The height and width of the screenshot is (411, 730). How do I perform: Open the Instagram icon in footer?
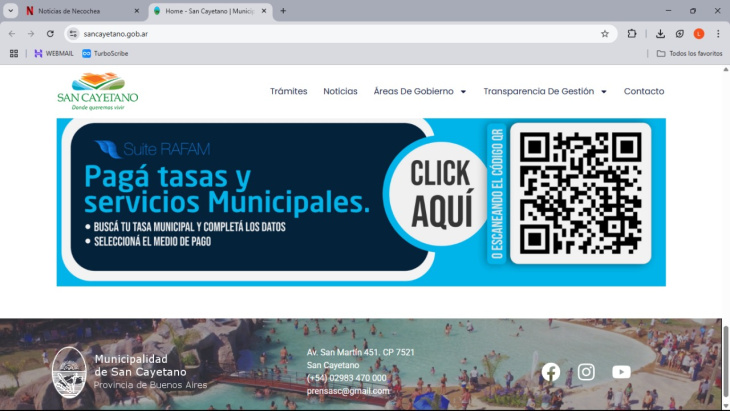pyautogui.click(x=586, y=372)
